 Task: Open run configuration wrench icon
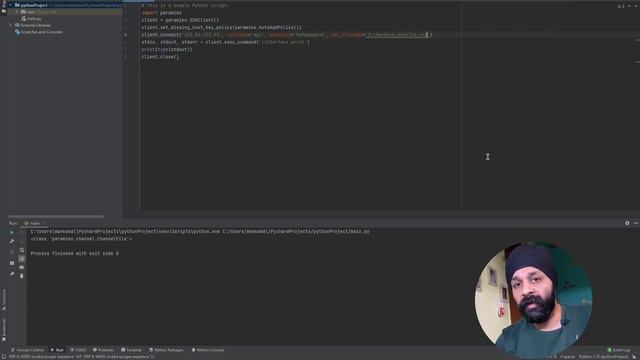click(12, 241)
